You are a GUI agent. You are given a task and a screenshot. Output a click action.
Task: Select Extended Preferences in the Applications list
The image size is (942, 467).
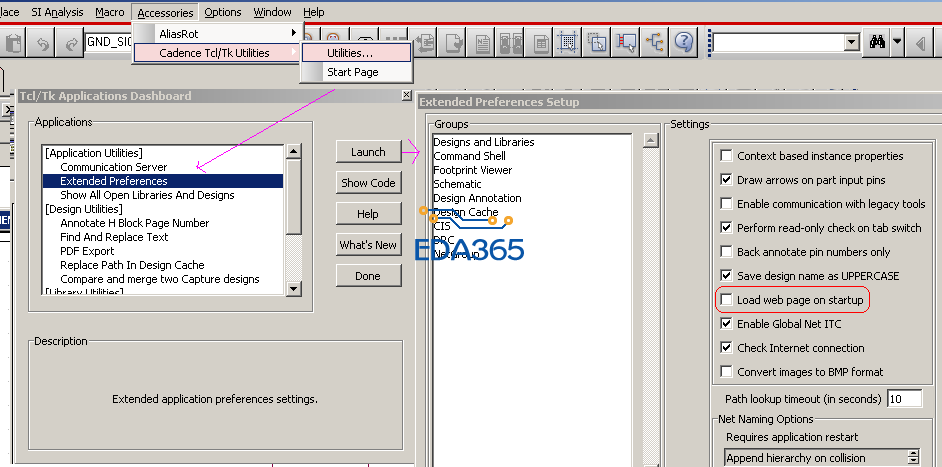pyautogui.click(x=163, y=181)
